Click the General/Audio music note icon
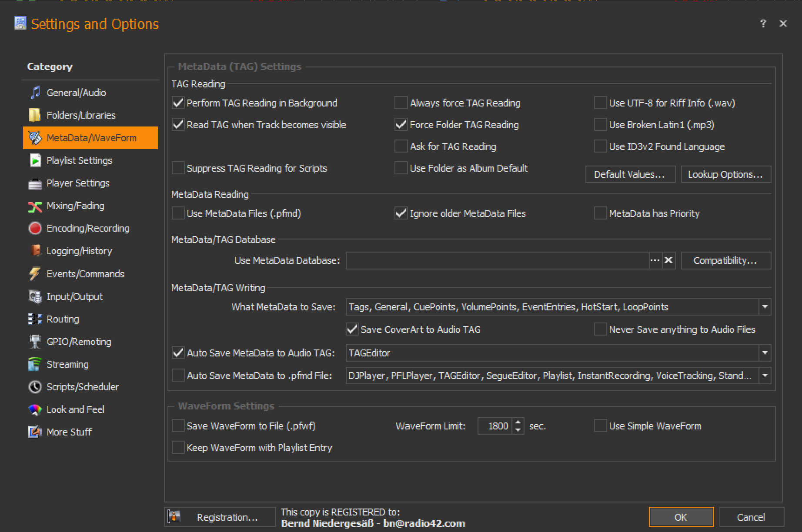The width and height of the screenshot is (802, 532). [35, 93]
